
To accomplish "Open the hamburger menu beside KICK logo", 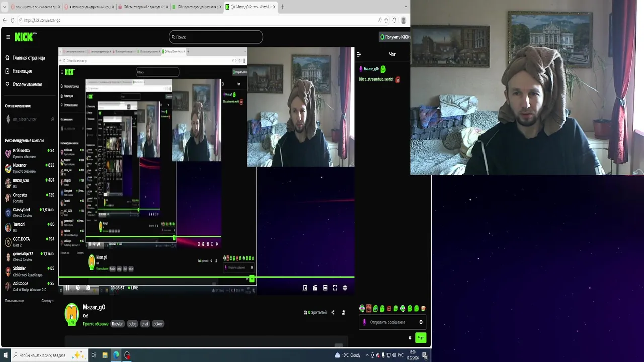I will tap(8, 37).
